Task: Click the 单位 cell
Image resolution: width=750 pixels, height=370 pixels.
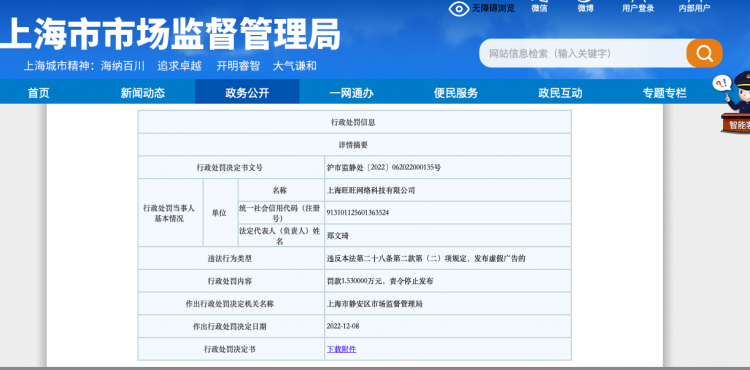Action: [x=221, y=213]
